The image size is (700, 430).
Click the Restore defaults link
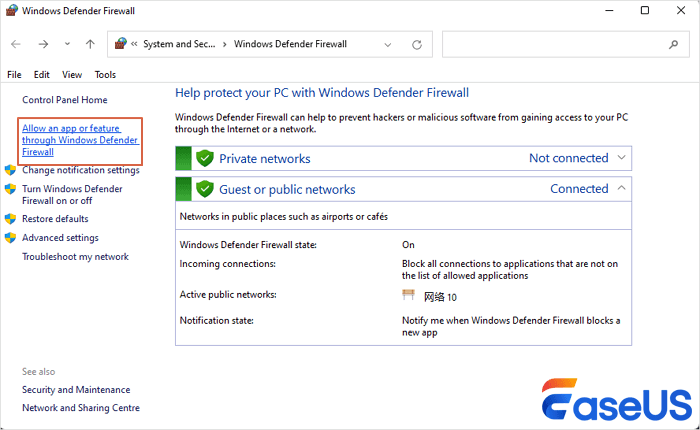[x=55, y=218]
